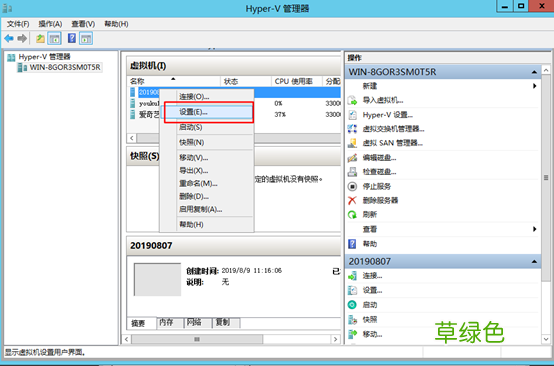Choose 重命名(M)... from context menu
This screenshot has width=554, height=366.
click(x=207, y=183)
